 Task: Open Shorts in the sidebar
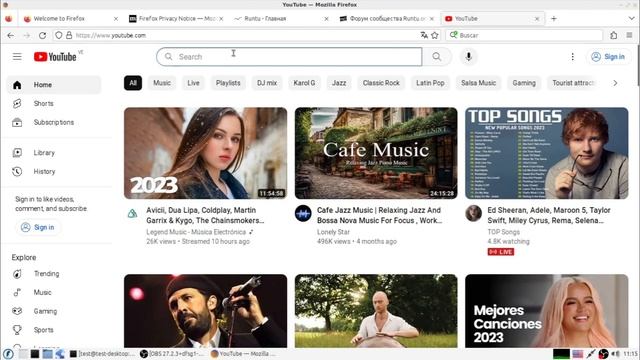(x=54, y=104)
